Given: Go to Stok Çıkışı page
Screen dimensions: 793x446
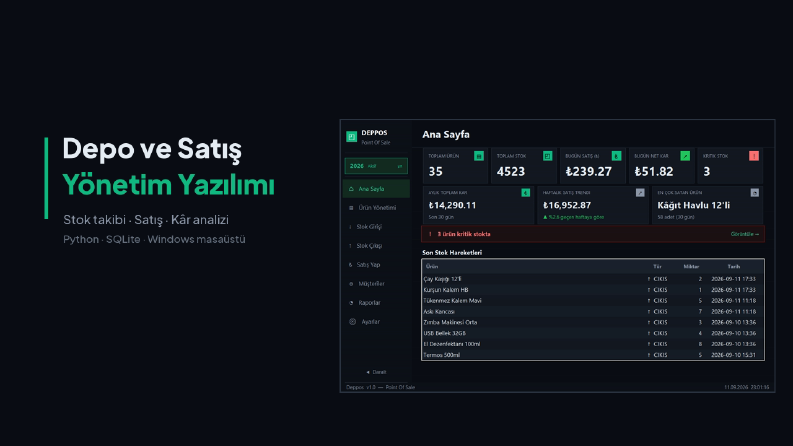Looking at the screenshot, I should point(376,246).
